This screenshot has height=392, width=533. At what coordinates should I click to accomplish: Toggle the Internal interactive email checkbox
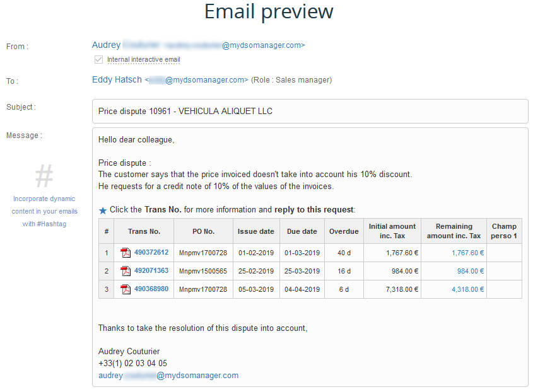(x=98, y=60)
